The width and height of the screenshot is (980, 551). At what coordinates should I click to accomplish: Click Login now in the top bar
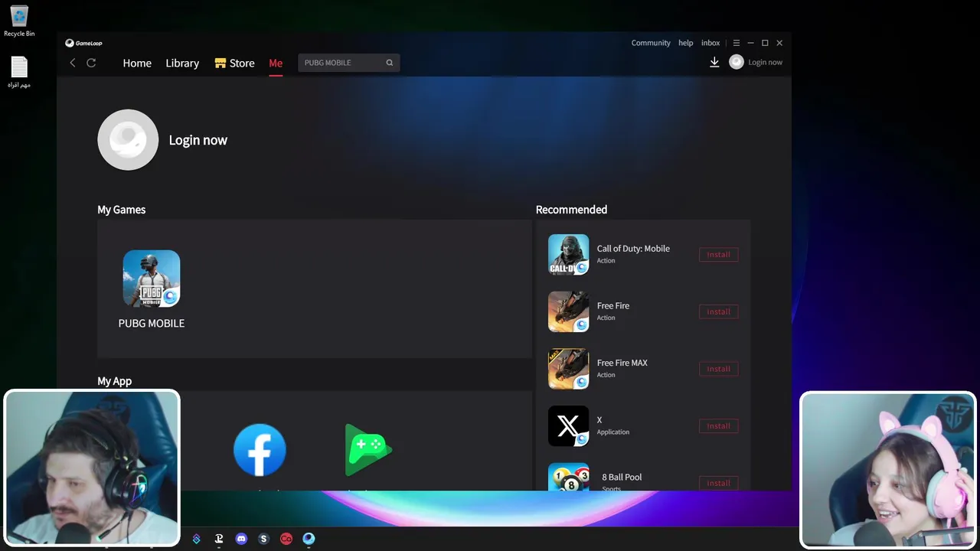765,62
